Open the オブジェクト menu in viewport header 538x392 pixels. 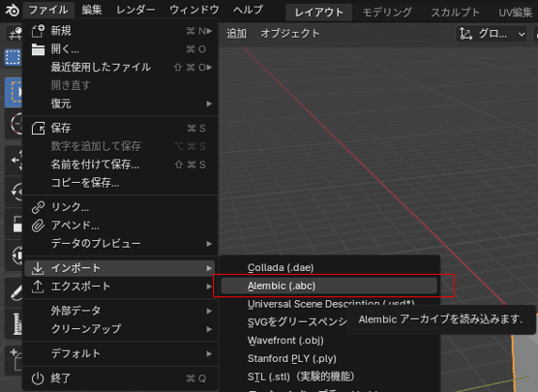click(x=290, y=34)
